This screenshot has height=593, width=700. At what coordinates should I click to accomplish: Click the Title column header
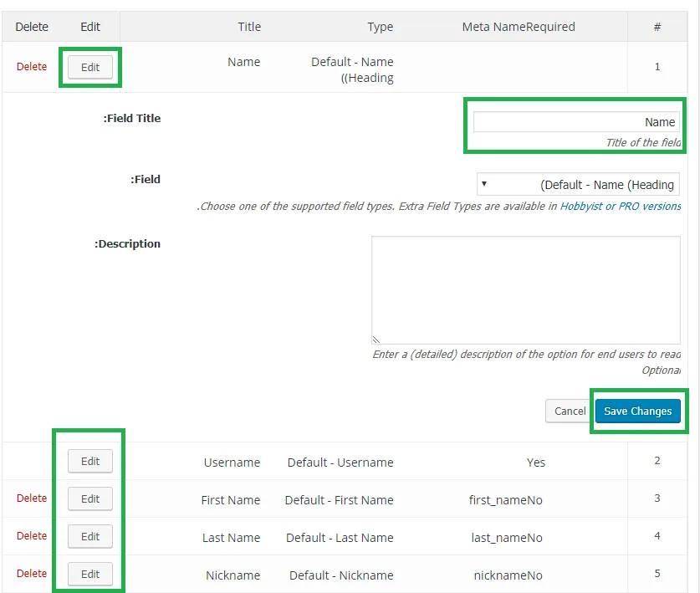click(249, 27)
